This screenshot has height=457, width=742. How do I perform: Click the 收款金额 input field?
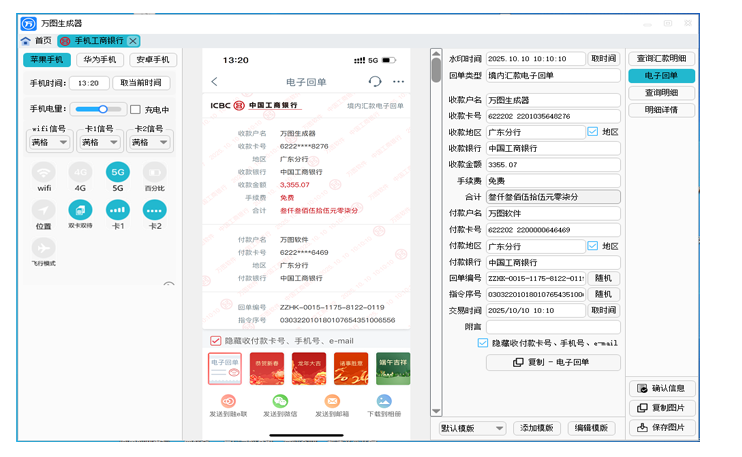tap(553, 165)
